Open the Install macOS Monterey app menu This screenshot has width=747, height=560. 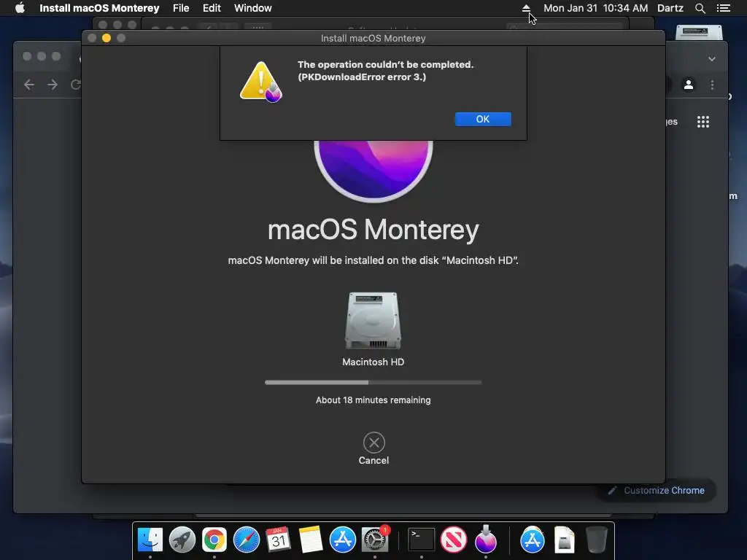pos(99,8)
